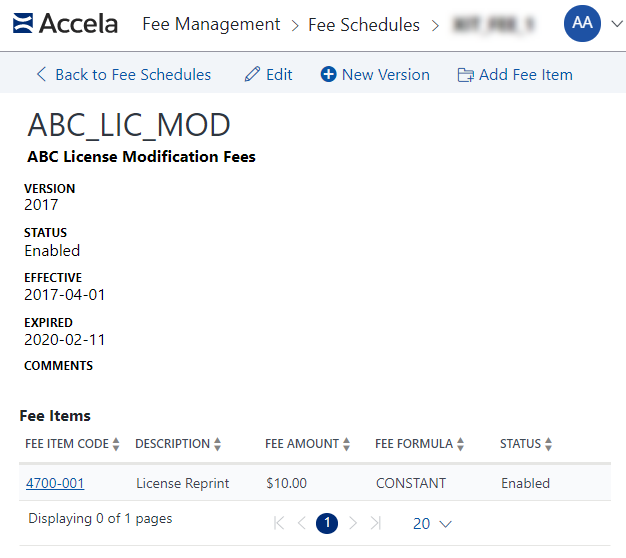Select page 1 in pagination
This screenshot has height=558, width=626.
[327, 523]
